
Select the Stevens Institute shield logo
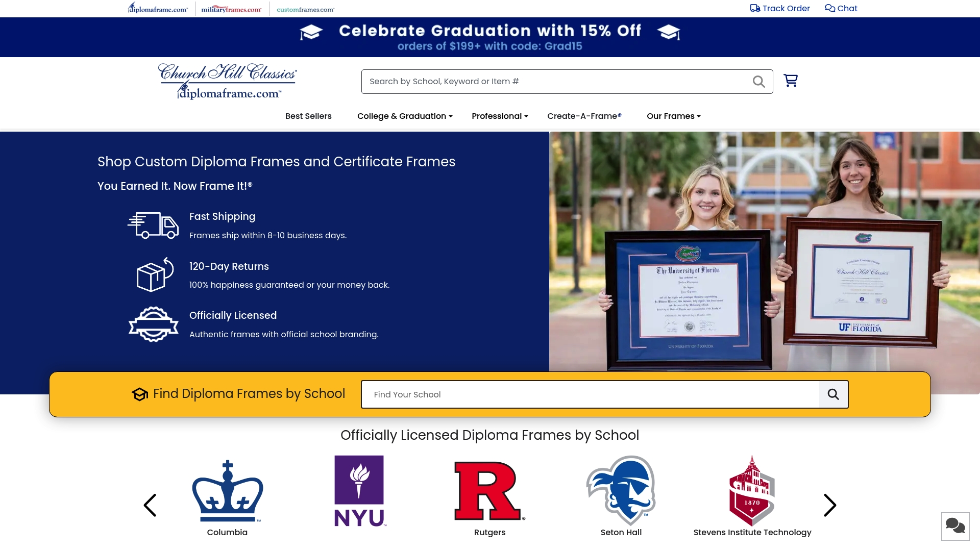[752, 491]
